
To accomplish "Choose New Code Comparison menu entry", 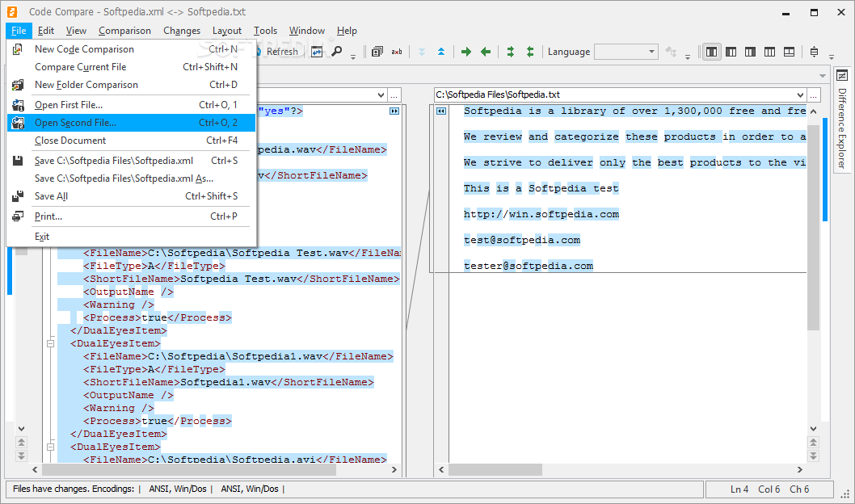I will (131, 49).
